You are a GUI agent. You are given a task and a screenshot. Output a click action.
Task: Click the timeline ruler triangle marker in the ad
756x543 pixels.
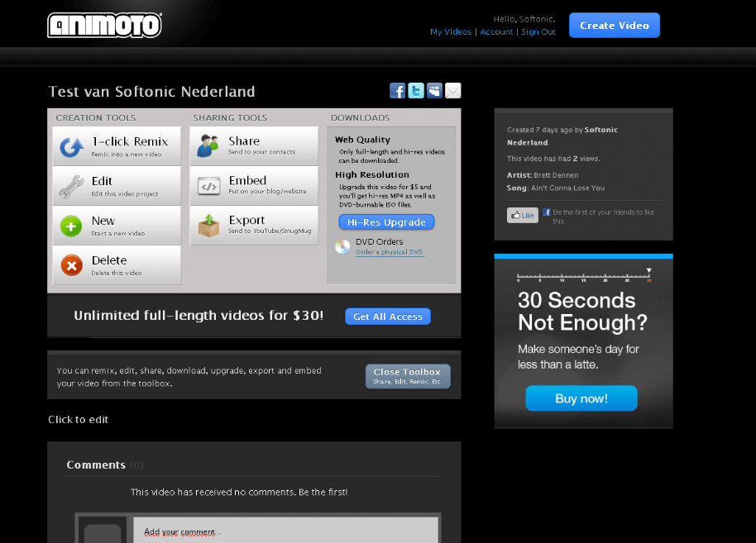point(649,270)
